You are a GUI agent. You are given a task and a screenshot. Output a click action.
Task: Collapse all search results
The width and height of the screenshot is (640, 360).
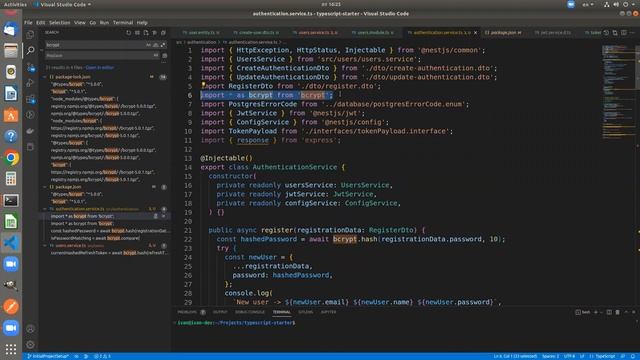coord(163,33)
